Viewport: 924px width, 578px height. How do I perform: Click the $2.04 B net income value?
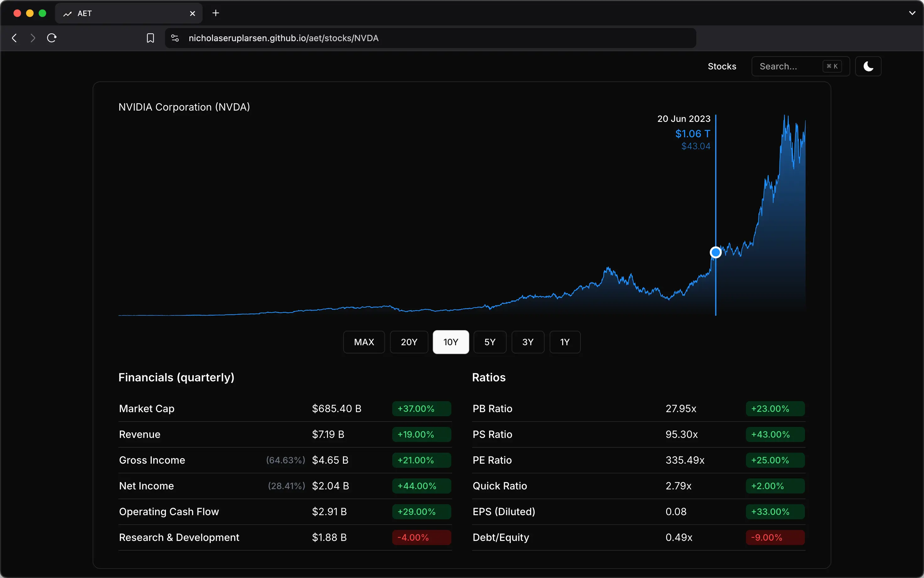330,486
